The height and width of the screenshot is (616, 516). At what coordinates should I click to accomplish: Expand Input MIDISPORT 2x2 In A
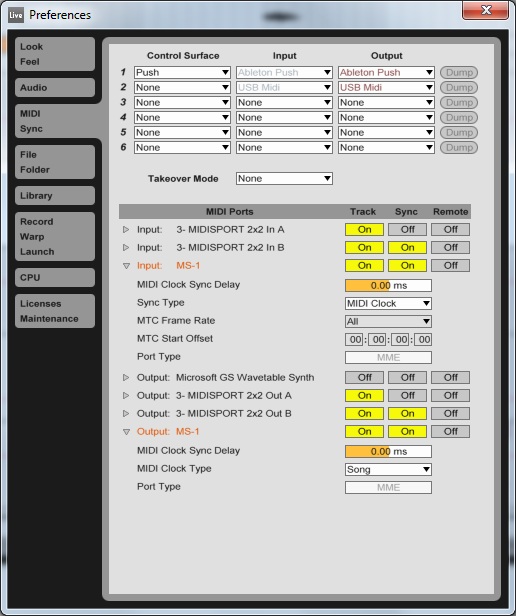[126, 229]
